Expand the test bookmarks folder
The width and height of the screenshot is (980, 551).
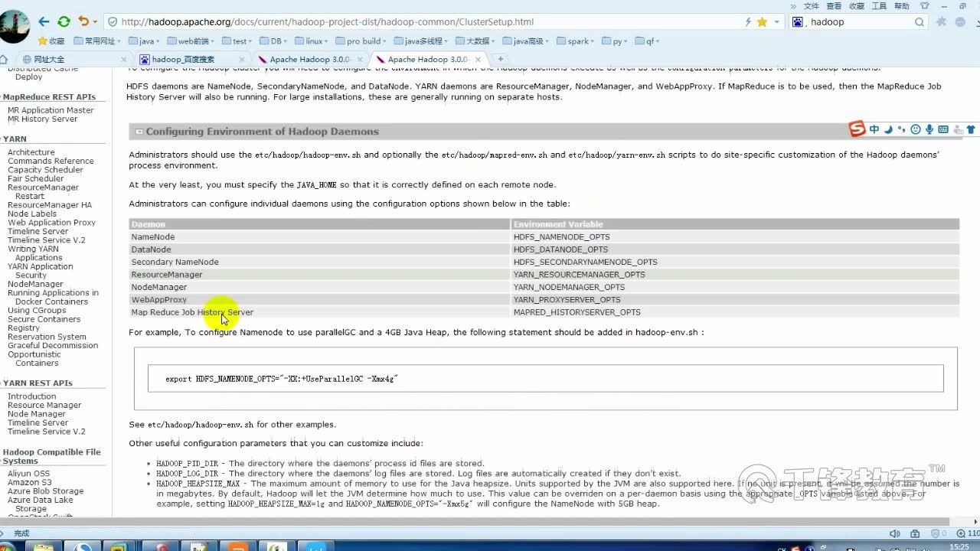(237, 41)
